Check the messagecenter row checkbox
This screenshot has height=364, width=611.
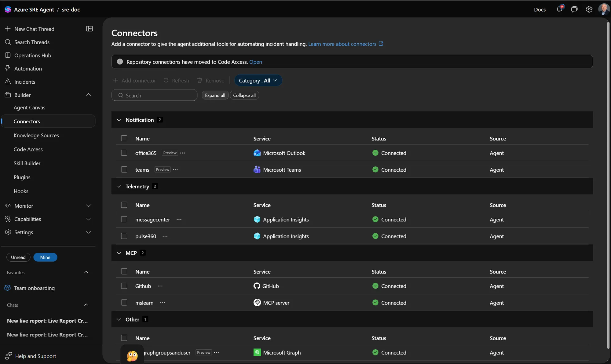point(124,219)
